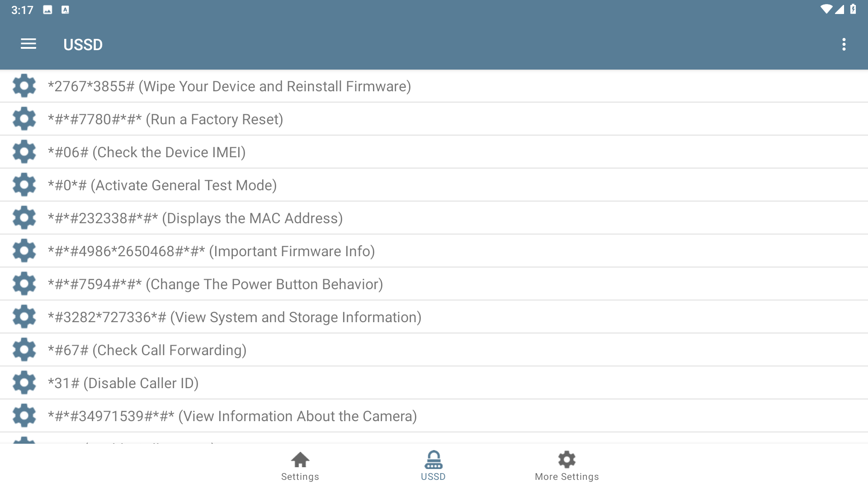
Task: Tap the lock icon above USSD
Action: pyautogui.click(x=433, y=459)
